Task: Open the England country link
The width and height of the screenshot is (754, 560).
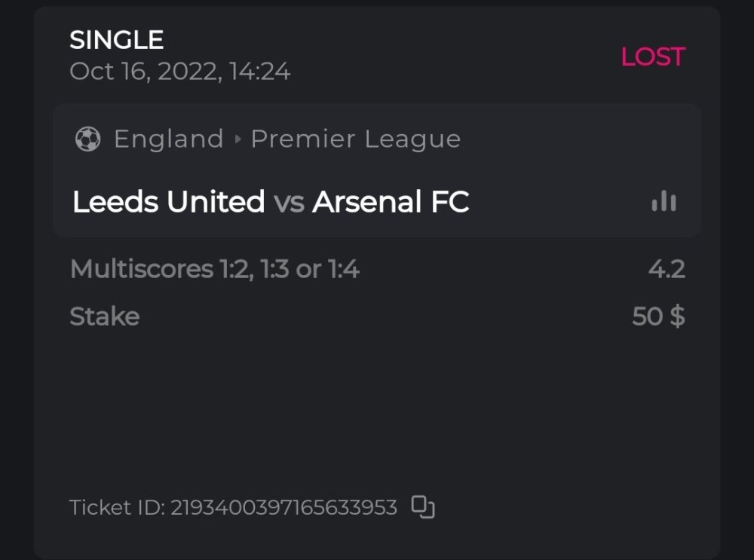Action: click(x=168, y=139)
